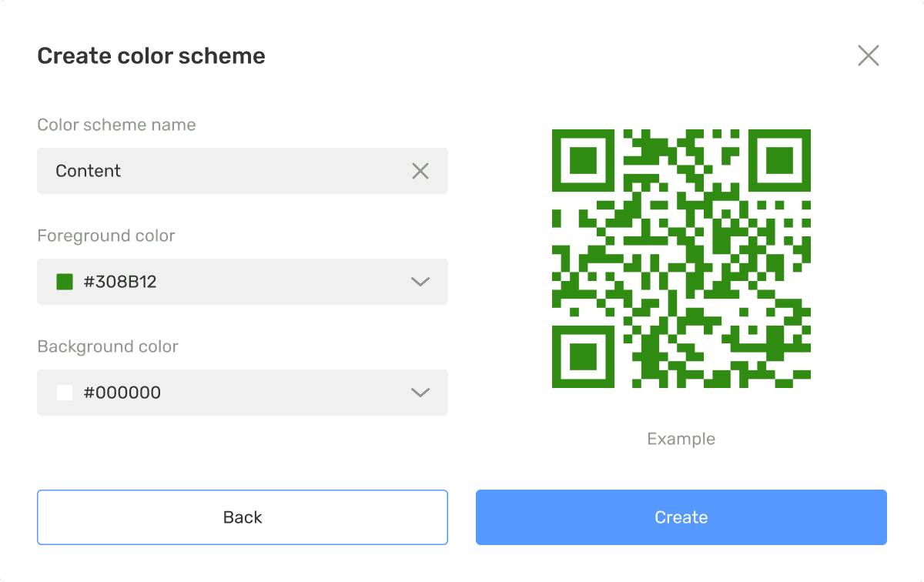Click the Example caption under the QR code

coord(681,439)
